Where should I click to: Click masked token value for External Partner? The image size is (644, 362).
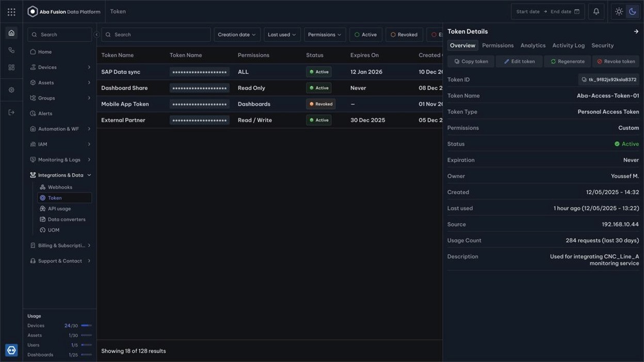(x=199, y=120)
